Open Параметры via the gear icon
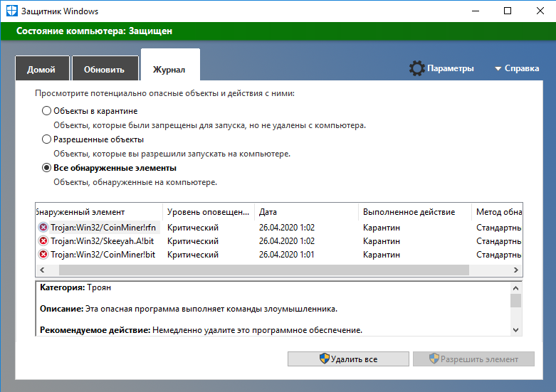 click(416, 68)
